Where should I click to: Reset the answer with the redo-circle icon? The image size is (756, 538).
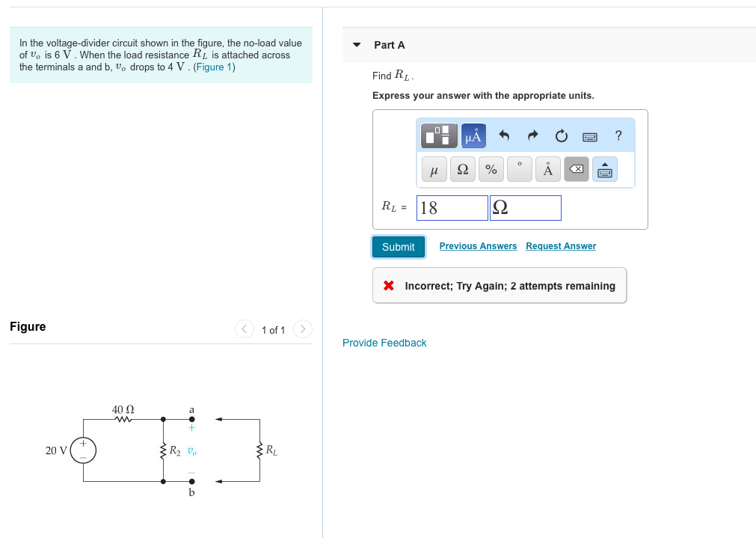tap(561, 135)
